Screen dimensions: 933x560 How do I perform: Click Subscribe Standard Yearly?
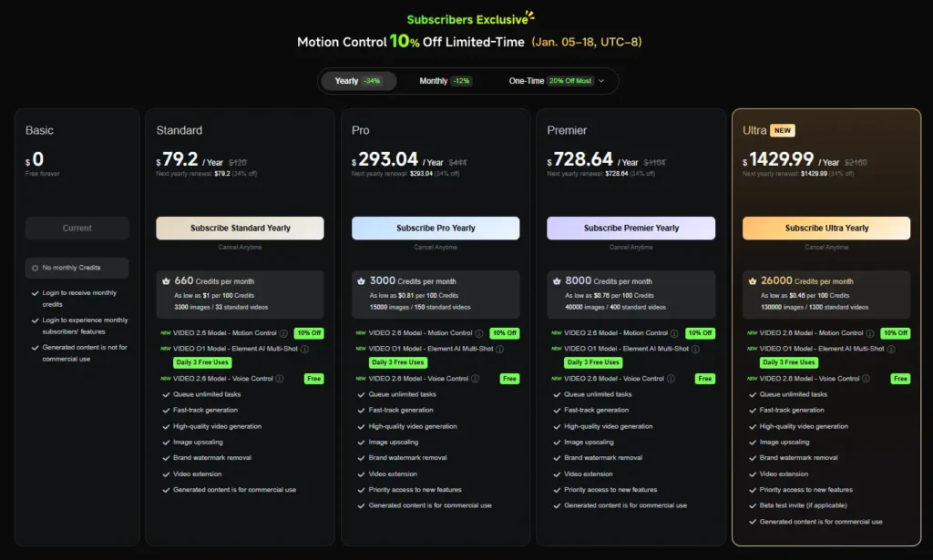click(240, 228)
